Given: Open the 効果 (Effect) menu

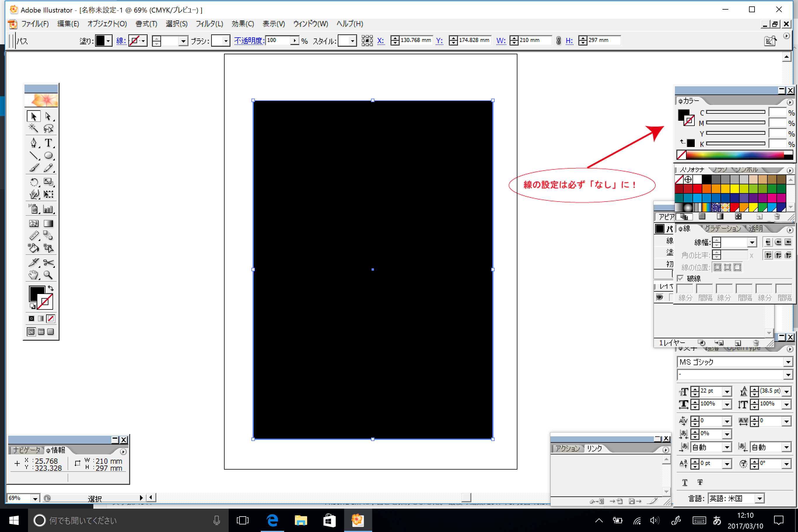Looking at the screenshot, I should click(246, 24).
